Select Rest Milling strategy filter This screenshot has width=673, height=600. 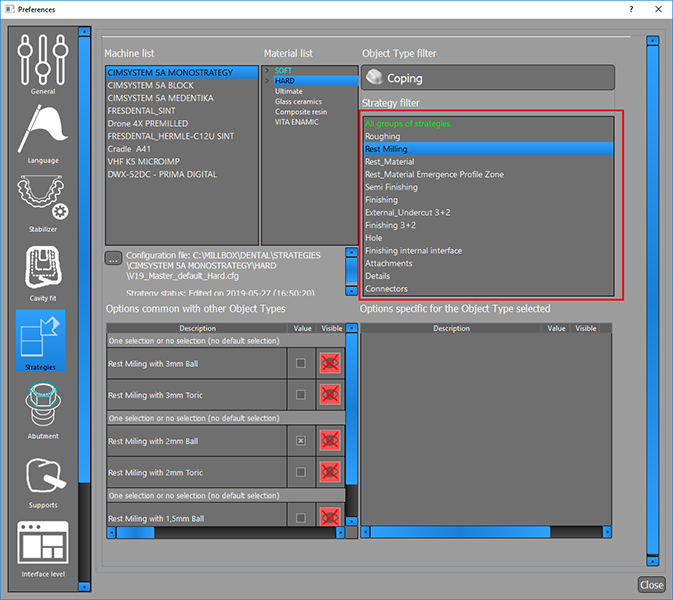tap(488, 149)
